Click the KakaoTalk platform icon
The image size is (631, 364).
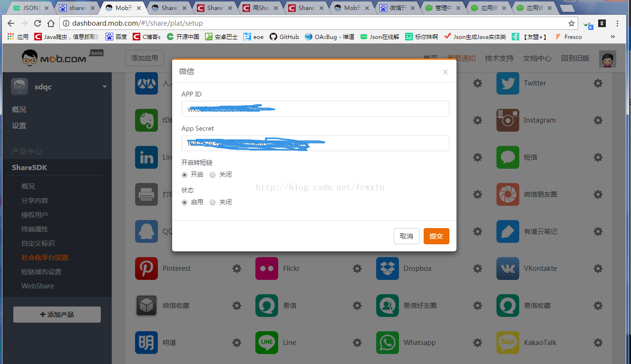pyautogui.click(x=508, y=343)
